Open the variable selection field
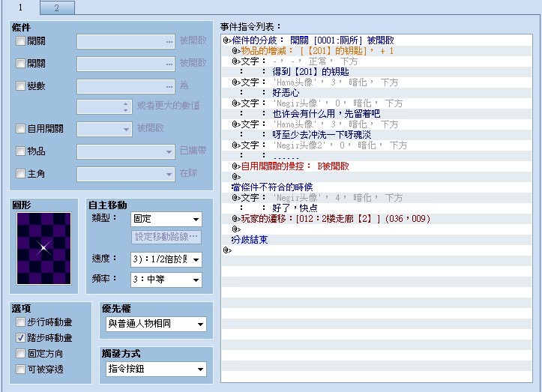The height and width of the screenshot is (392, 542). [x=126, y=86]
